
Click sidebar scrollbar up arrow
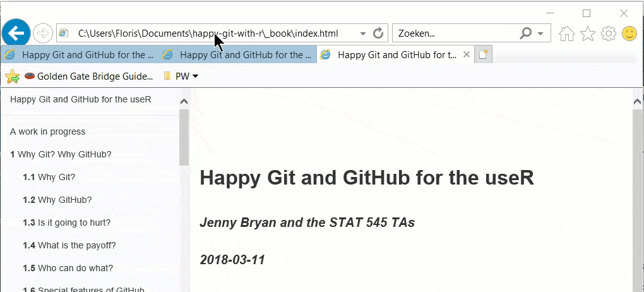click(184, 102)
